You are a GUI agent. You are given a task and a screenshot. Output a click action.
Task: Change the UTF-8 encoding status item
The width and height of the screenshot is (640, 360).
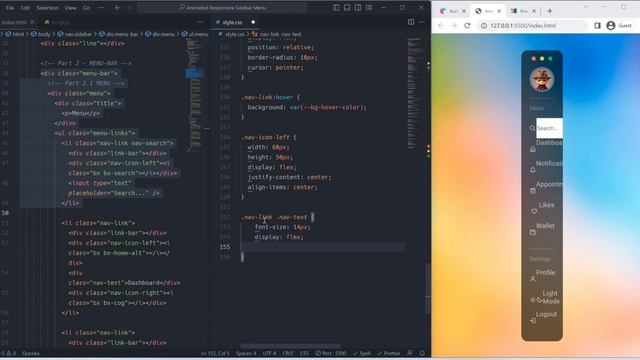tap(269, 353)
